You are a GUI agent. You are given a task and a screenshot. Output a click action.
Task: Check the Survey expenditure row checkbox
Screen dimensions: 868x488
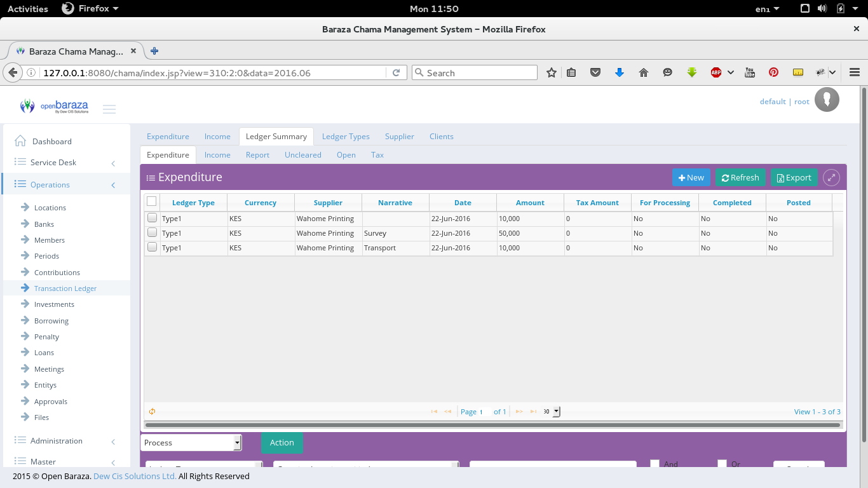pyautogui.click(x=152, y=233)
